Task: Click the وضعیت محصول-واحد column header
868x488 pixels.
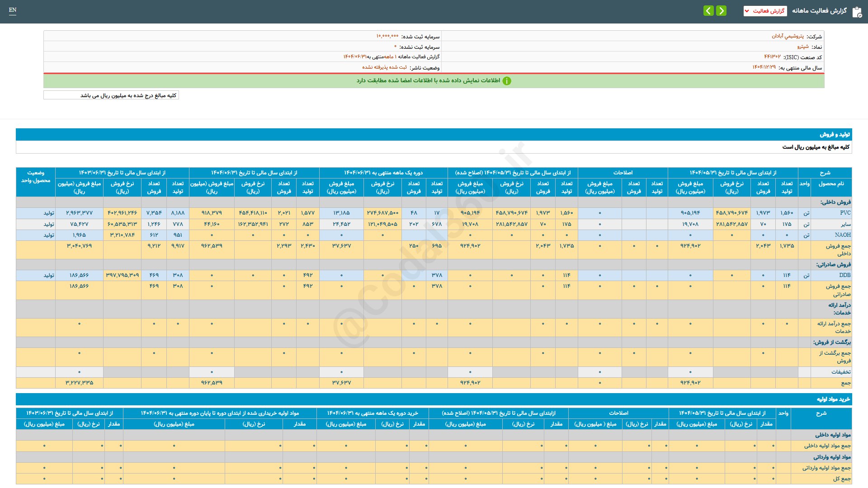Action: tap(36, 177)
